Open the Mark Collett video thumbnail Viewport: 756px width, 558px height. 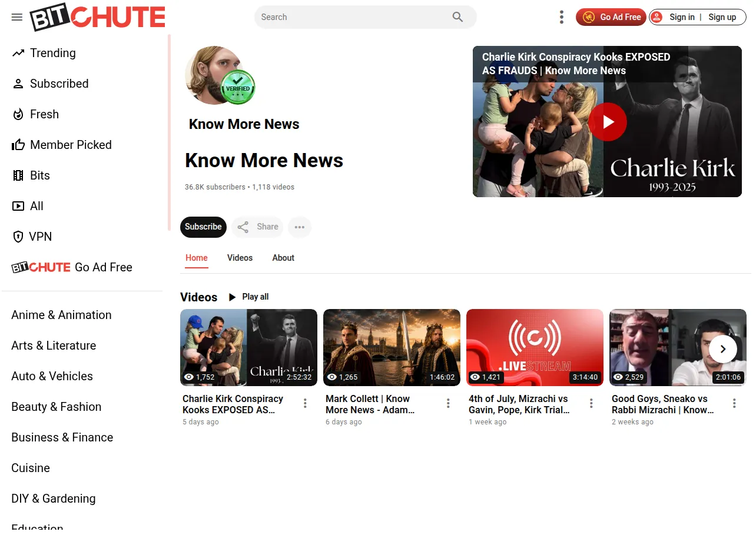pyautogui.click(x=392, y=347)
